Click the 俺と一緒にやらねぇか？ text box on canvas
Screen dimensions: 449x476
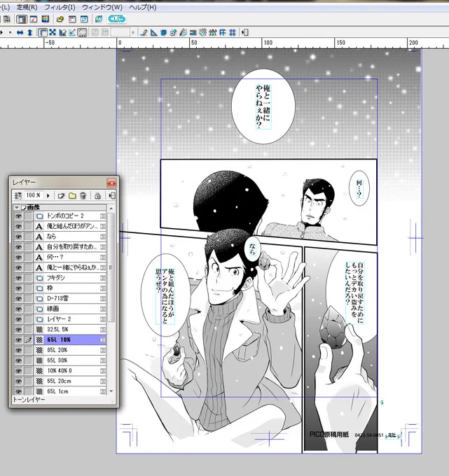point(263,107)
